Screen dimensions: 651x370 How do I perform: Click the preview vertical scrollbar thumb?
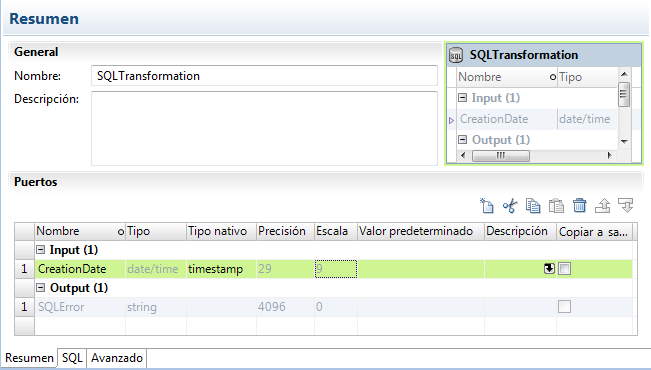pyautogui.click(x=624, y=94)
